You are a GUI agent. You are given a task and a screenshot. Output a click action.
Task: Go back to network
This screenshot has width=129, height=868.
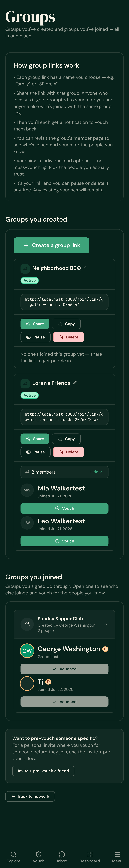click(x=30, y=796)
